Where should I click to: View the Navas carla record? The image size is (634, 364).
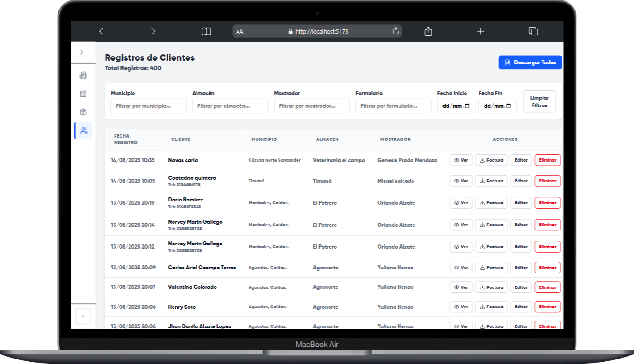tap(461, 160)
